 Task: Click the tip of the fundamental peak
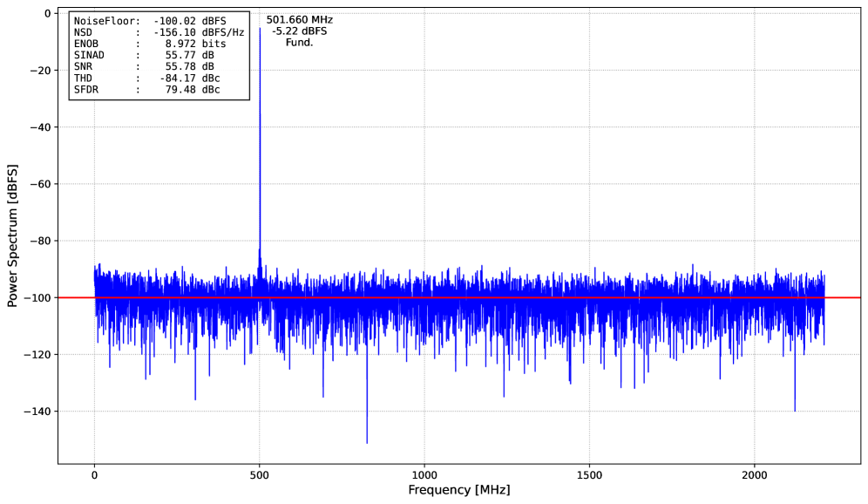click(x=260, y=28)
